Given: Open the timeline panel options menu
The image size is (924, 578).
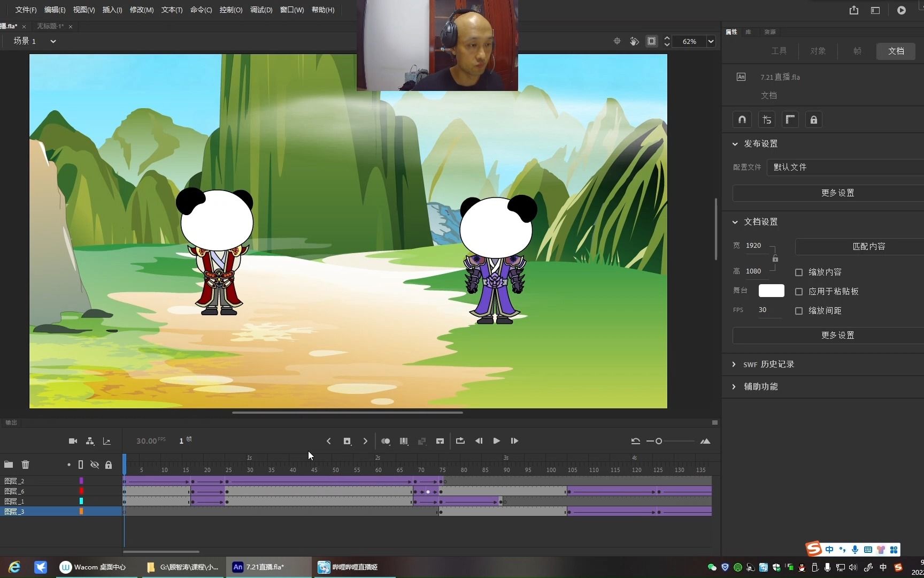Looking at the screenshot, I should pyautogui.click(x=715, y=423).
